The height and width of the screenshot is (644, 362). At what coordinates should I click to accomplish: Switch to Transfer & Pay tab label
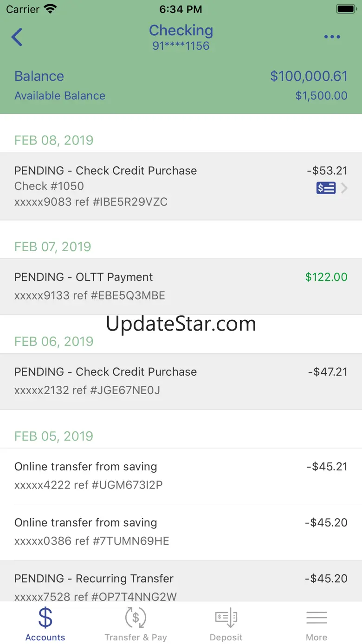coord(136,637)
